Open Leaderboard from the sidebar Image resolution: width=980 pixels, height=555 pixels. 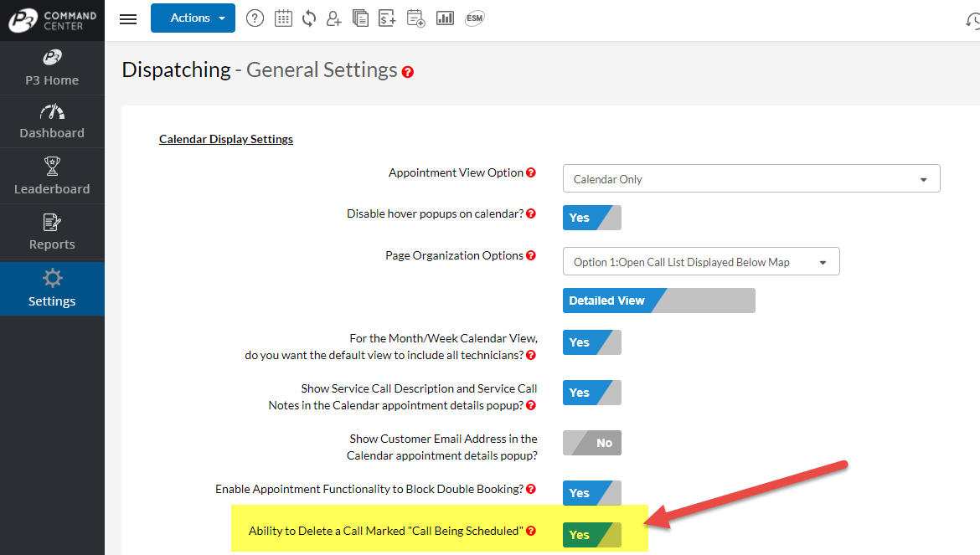[x=52, y=177]
